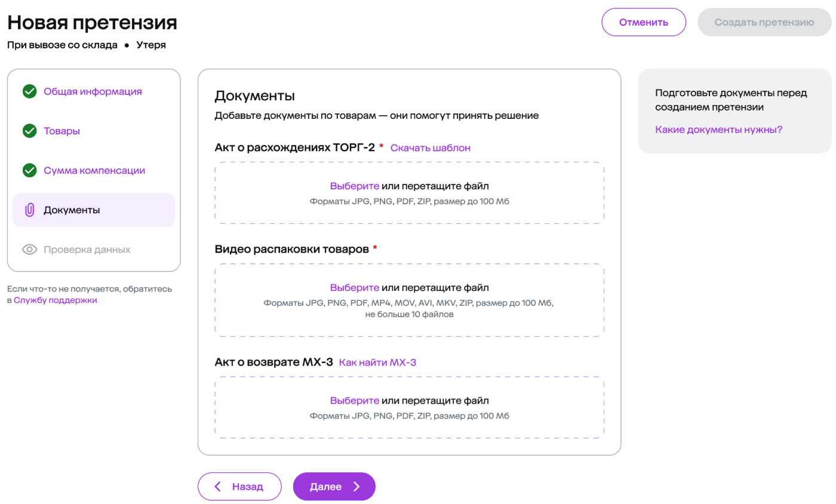Click the Создать претензию button
This screenshot has height=504, width=836.
(764, 22)
